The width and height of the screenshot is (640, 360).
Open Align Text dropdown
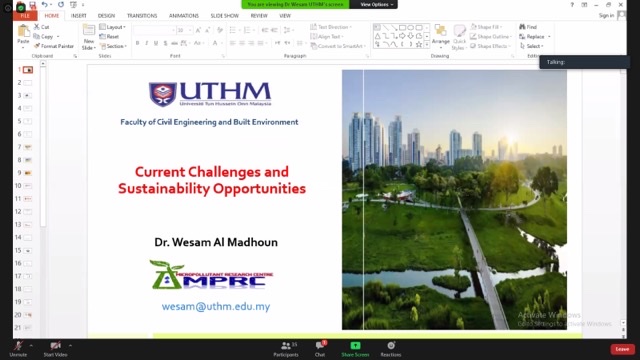coord(327,36)
